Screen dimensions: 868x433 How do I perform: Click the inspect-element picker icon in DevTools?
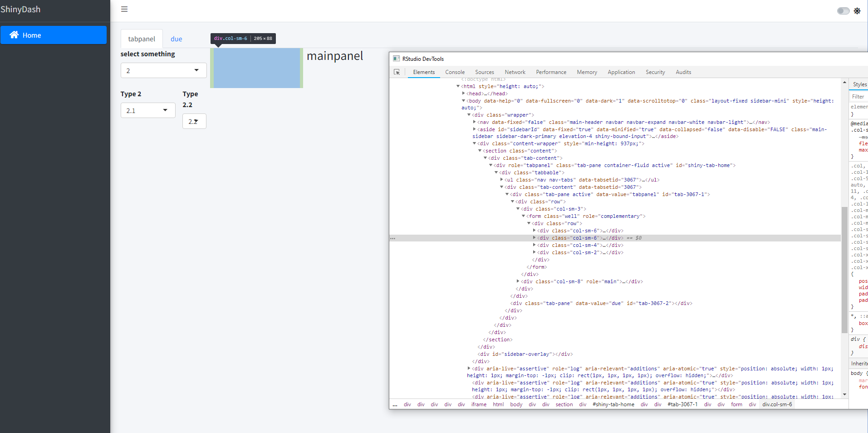[397, 72]
